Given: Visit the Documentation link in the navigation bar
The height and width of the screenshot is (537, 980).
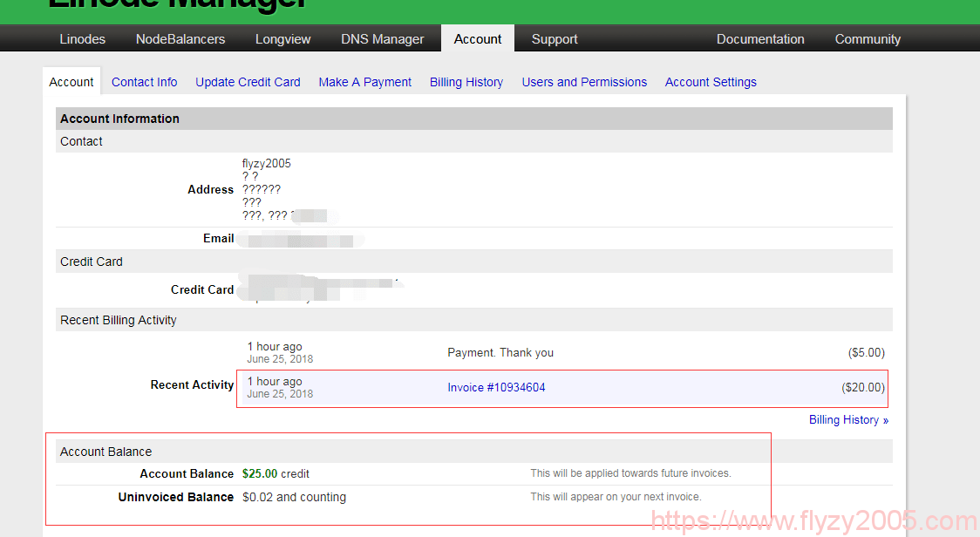Looking at the screenshot, I should click(x=760, y=38).
